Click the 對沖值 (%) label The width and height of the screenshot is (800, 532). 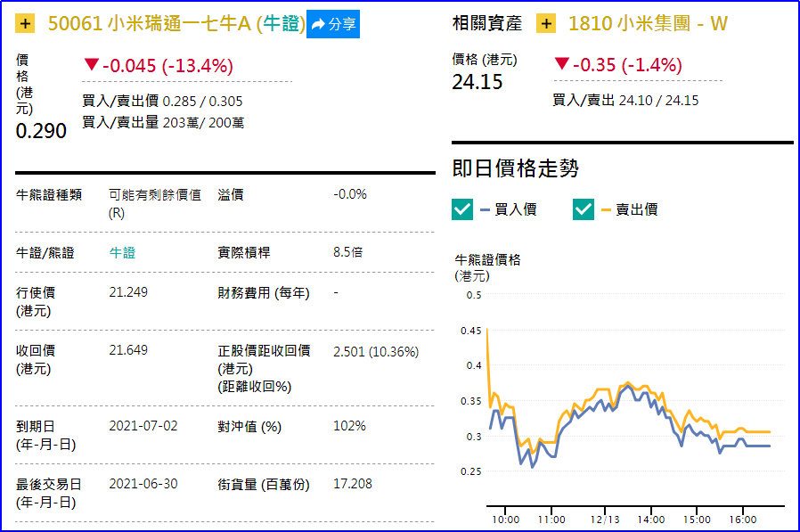(249, 426)
